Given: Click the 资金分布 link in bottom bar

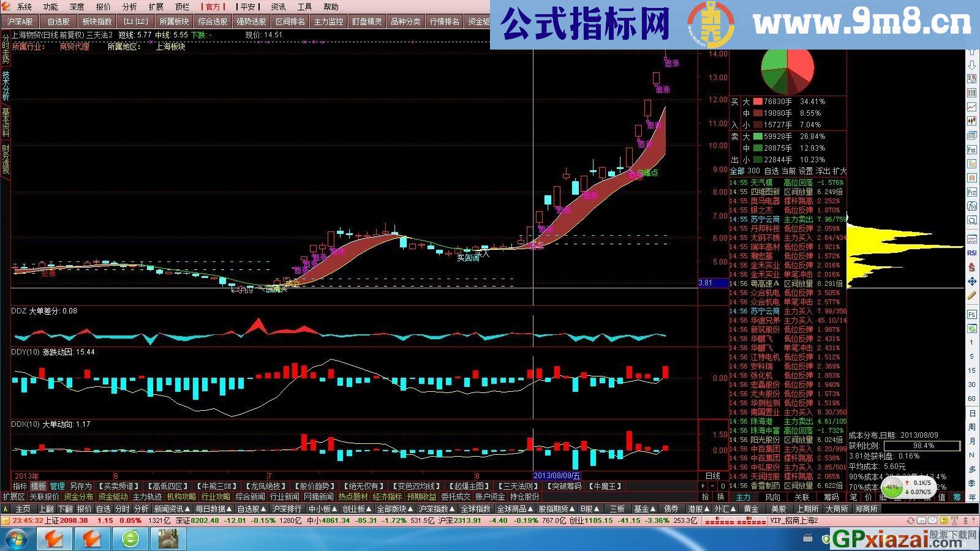Looking at the screenshot, I should [78, 497].
